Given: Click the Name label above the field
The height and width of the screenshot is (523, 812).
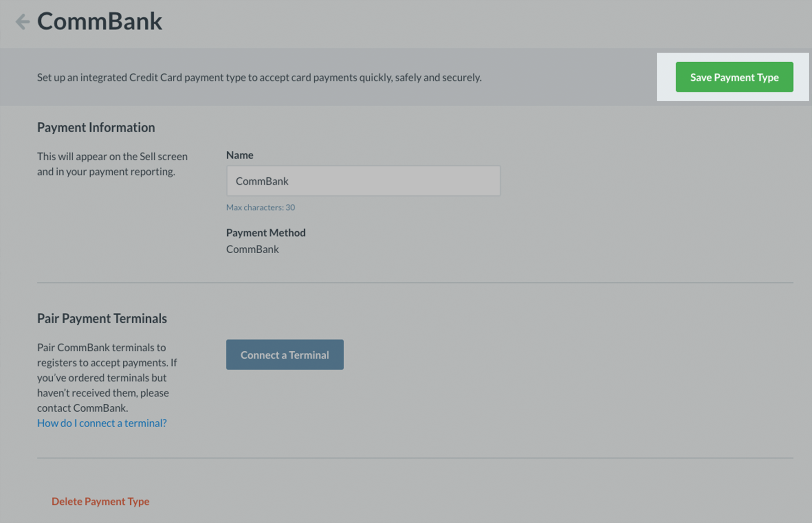Looking at the screenshot, I should 240,155.
